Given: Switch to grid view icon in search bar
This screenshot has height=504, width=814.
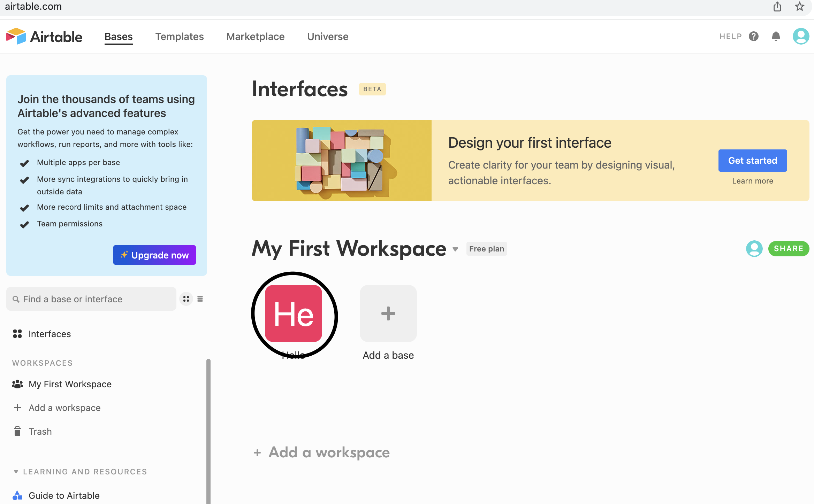Looking at the screenshot, I should (x=186, y=299).
